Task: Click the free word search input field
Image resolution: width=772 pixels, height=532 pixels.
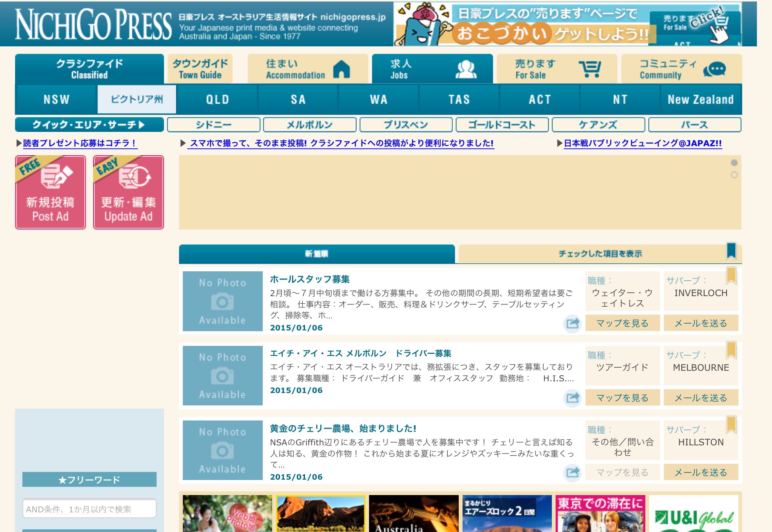Action: [89, 509]
